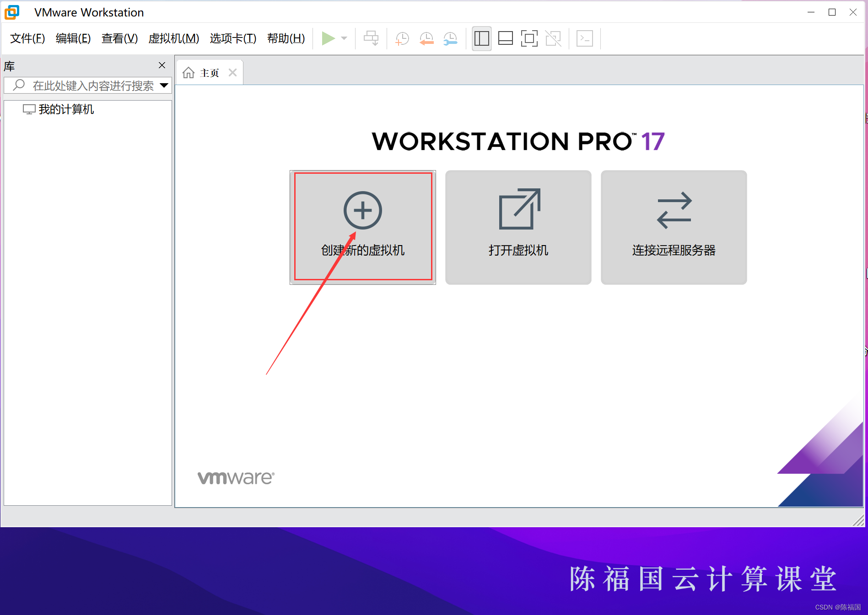
Task: Expand the library search dropdown arrow
Action: click(164, 86)
